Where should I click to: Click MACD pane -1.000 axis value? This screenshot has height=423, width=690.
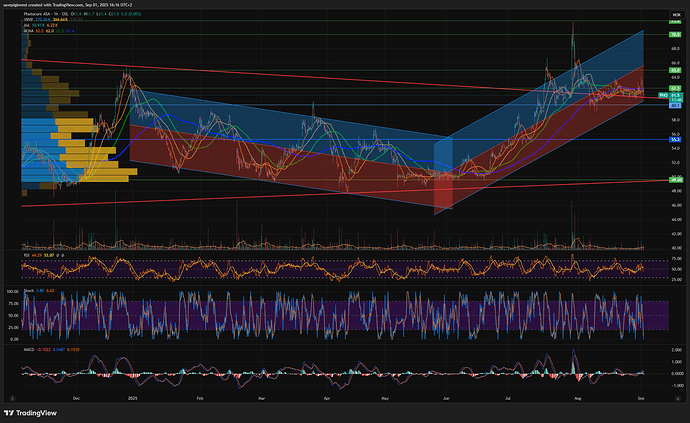point(677,386)
